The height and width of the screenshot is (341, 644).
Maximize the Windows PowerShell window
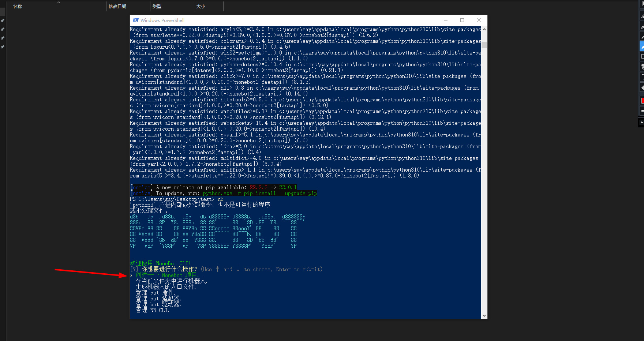462,20
